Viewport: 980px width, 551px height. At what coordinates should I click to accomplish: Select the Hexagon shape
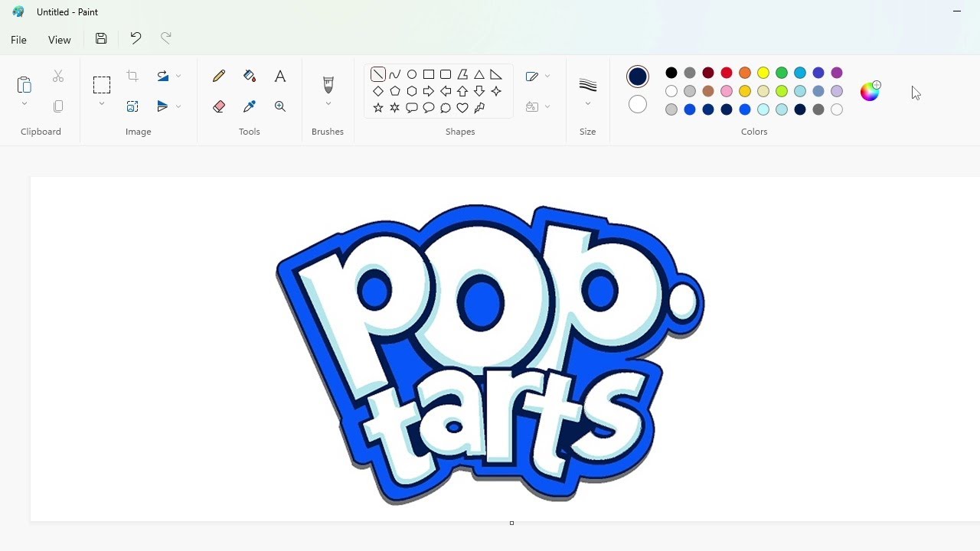click(412, 91)
